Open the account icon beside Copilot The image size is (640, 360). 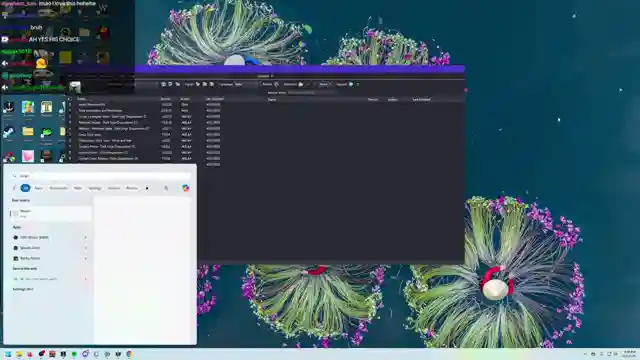166,188
